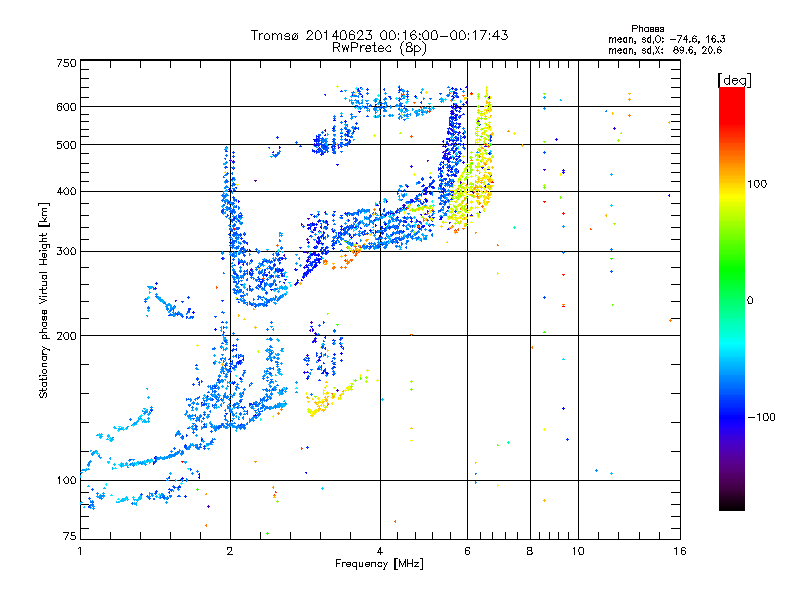This screenshot has height=600, width=800.
Task: Click the 'Stationary phase Virtual Height [km]' axis title
Action: [x=43, y=300]
